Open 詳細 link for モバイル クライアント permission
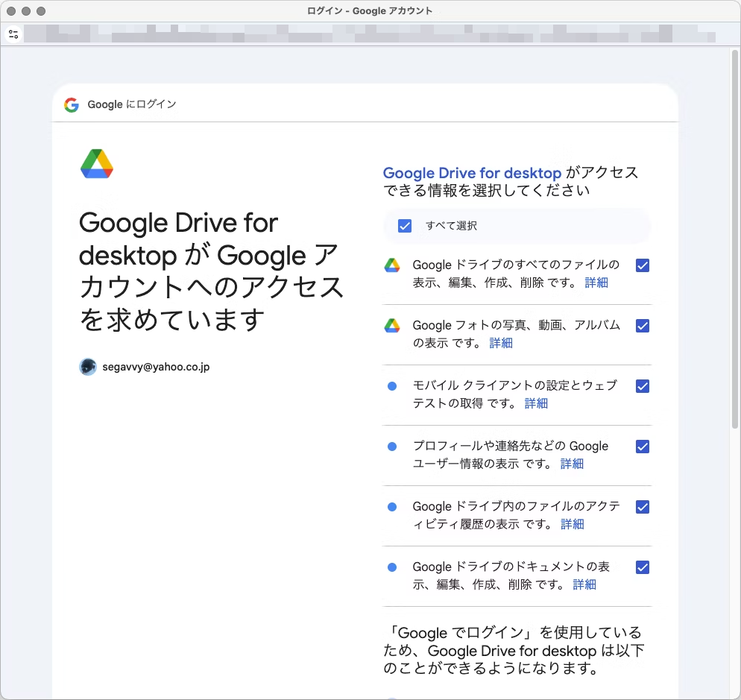741x700 pixels. tap(537, 403)
